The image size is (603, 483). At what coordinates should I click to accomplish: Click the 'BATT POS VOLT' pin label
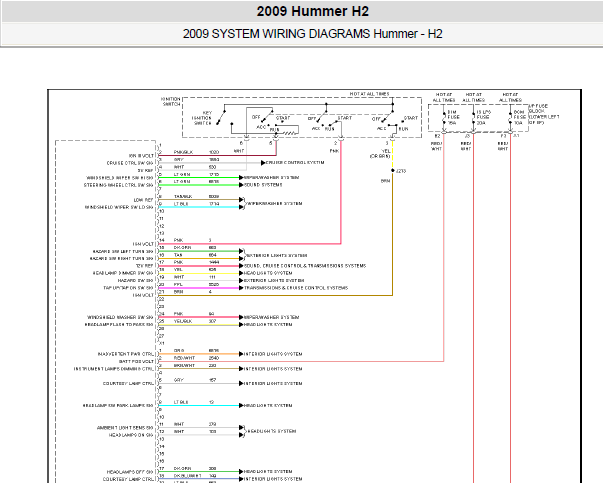(x=136, y=362)
